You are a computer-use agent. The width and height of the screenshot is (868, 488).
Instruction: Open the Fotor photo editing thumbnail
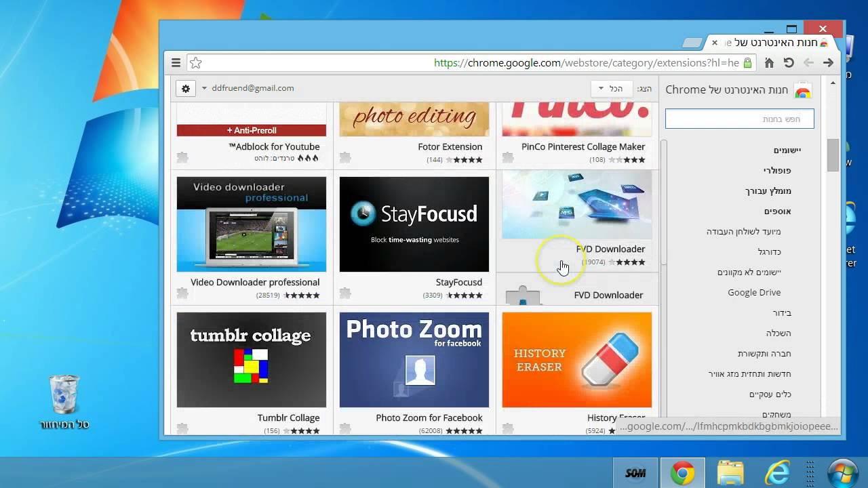click(x=414, y=119)
